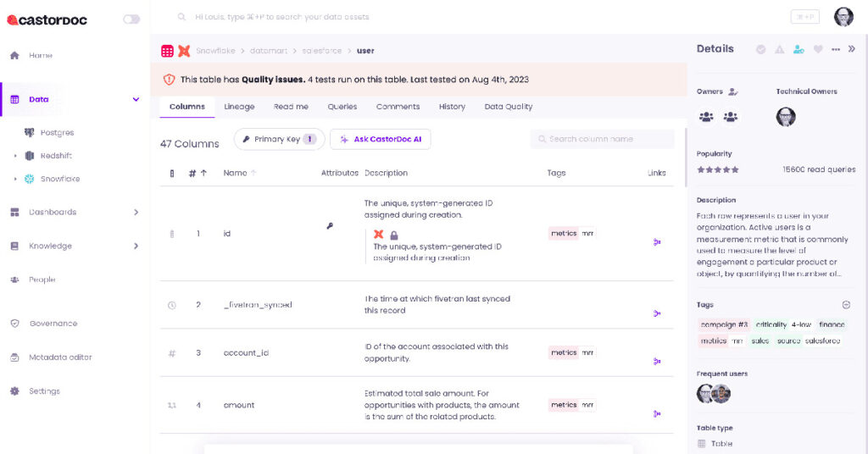The image size is (868, 454).
Task: Click the Search column name field
Action: click(x=602, y=139)
